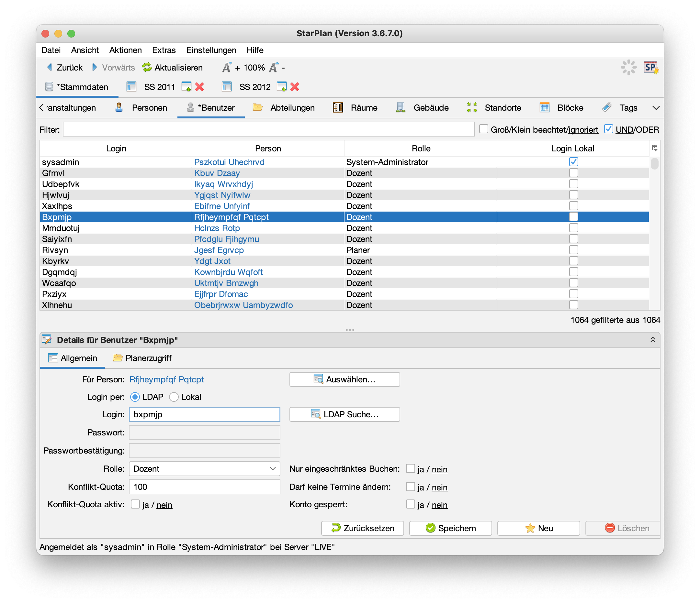Toggle Groß/Klein beachtet checkbox
This screenshot has width=700, height=603.
coord(483,129)
